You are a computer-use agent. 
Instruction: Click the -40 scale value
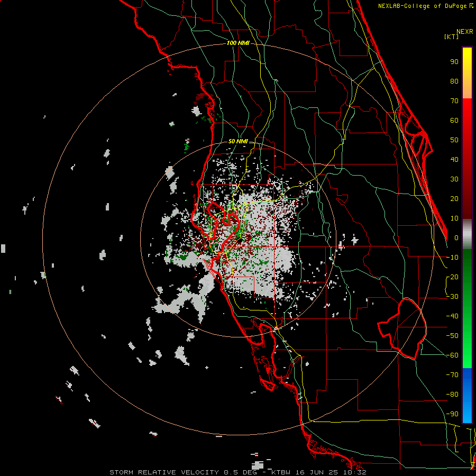pyautogui.click(x=452, y=316)
